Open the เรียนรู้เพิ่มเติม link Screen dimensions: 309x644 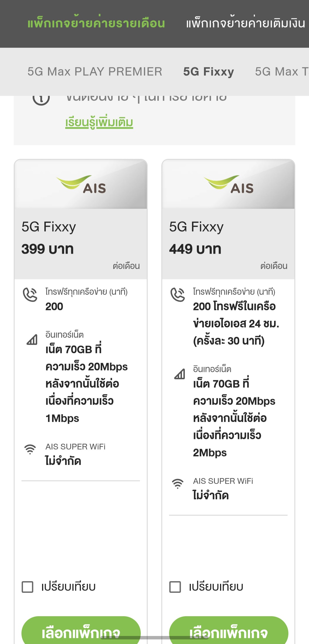click(x=99, y=123)
